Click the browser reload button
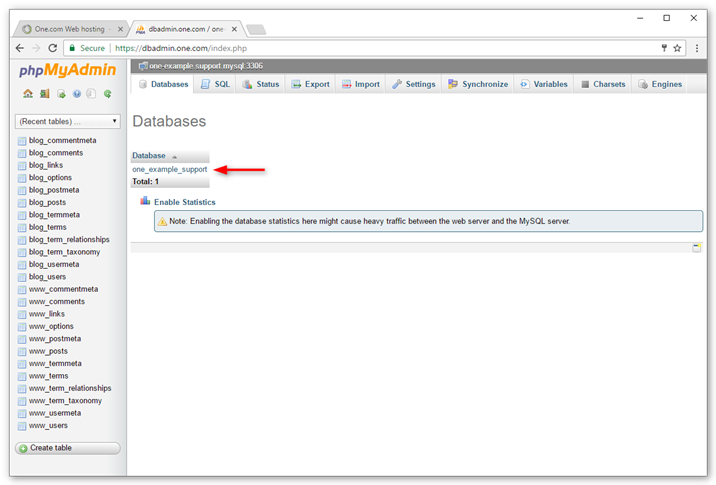This screenshot has height=485, width=716. coord(52,48)
